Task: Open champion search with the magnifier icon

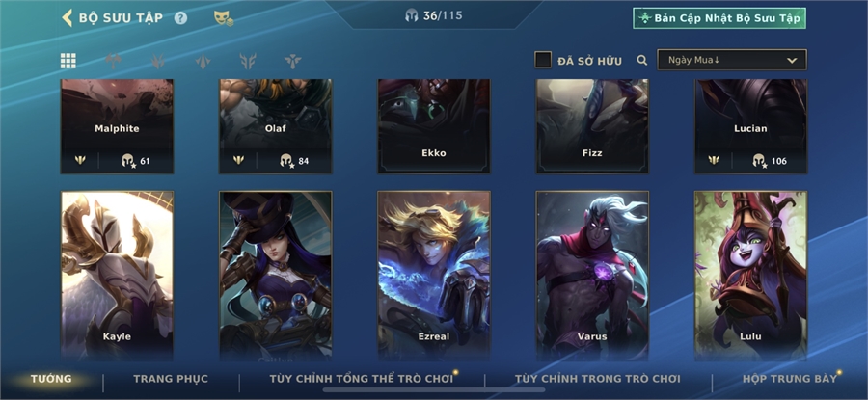Action: coord(642,60)
